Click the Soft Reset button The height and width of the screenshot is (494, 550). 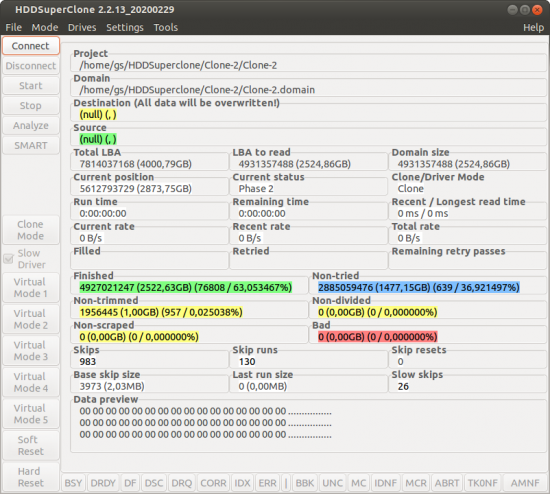point(31,446)
